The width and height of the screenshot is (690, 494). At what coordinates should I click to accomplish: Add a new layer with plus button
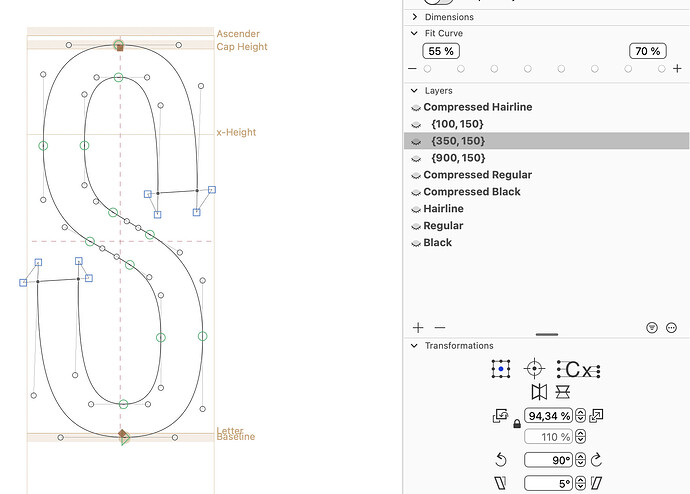coord(419,327)
